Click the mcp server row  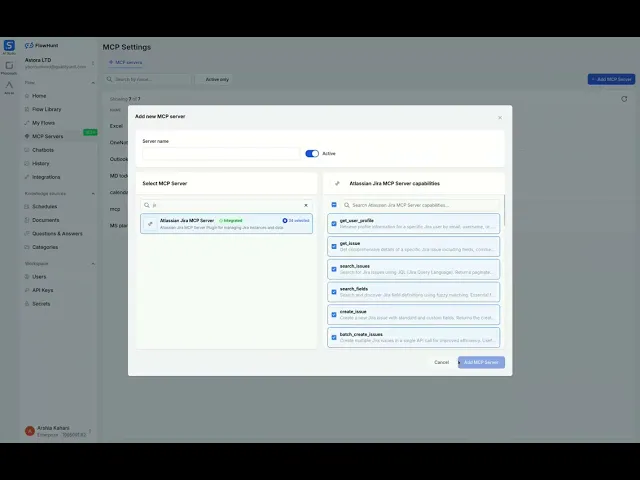(115, 209)
